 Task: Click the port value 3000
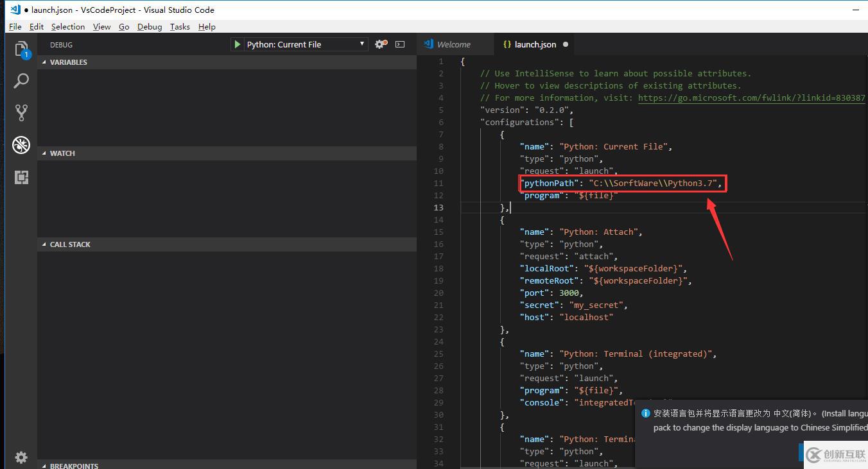coord(569,293)
